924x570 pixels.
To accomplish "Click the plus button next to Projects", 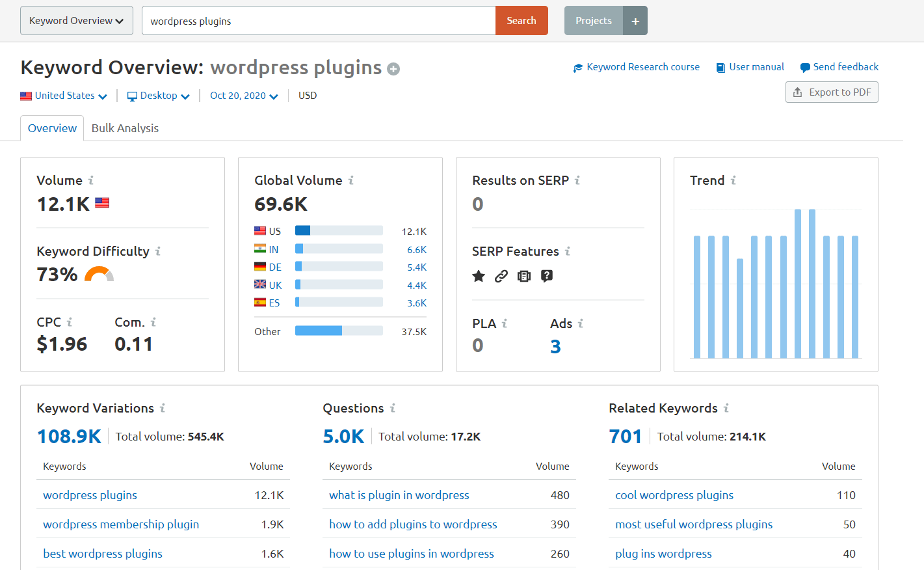I will click(x=635, y=21).
